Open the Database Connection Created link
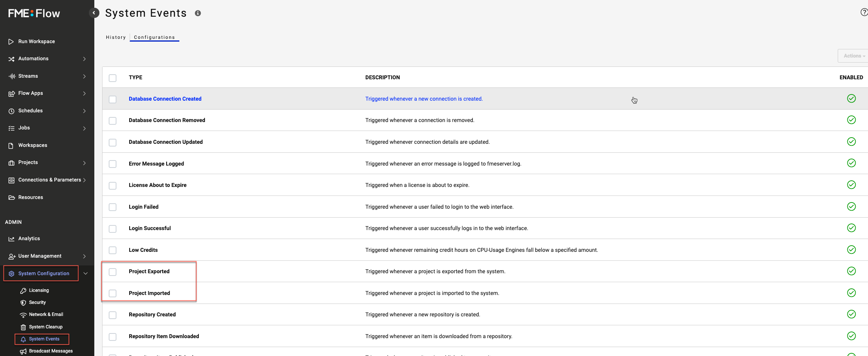 (165, 99)
